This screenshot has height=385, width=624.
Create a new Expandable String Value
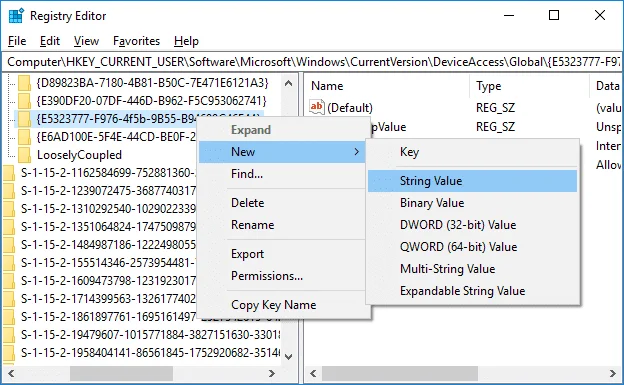tap(472, 291)
